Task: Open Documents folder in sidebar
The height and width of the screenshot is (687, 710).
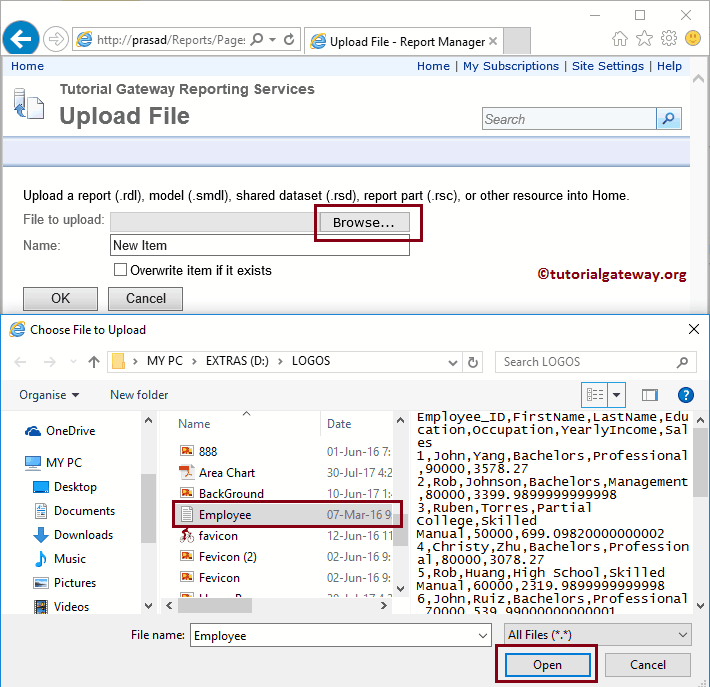Action: [74, 511]
